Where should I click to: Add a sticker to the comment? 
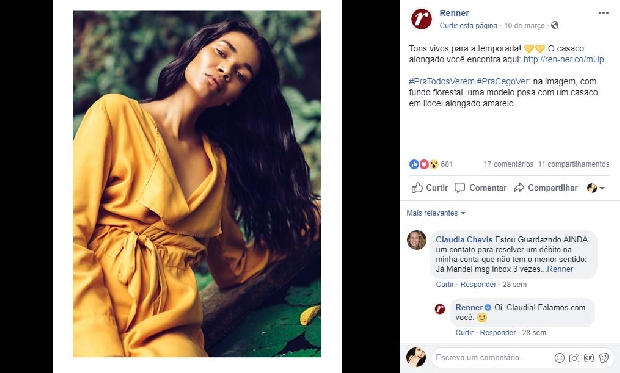pos(604,358)
